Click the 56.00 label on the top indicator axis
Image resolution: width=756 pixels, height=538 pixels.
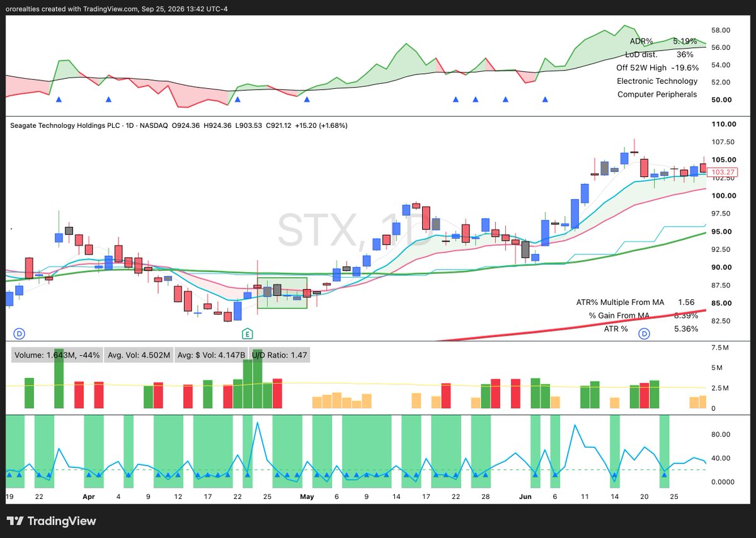722,48
